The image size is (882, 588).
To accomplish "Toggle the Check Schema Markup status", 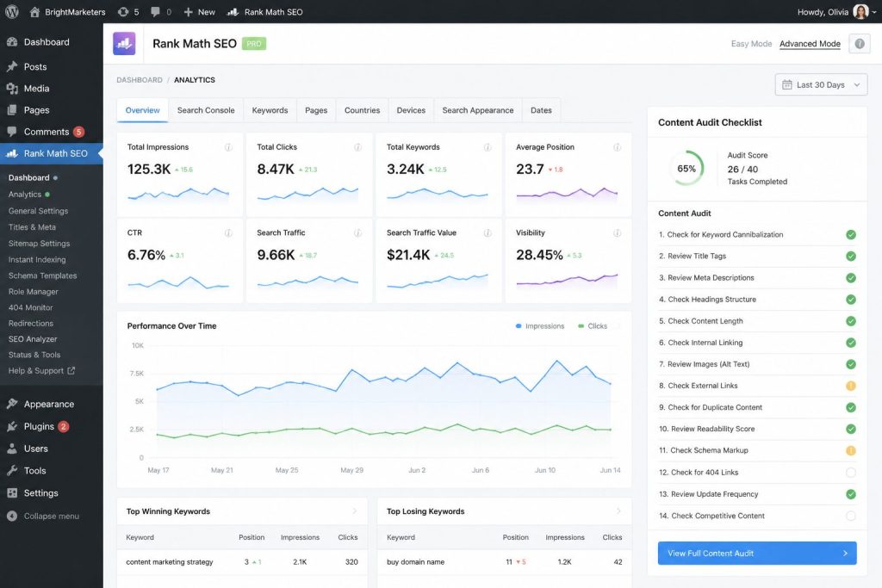I will pos(851,450).
